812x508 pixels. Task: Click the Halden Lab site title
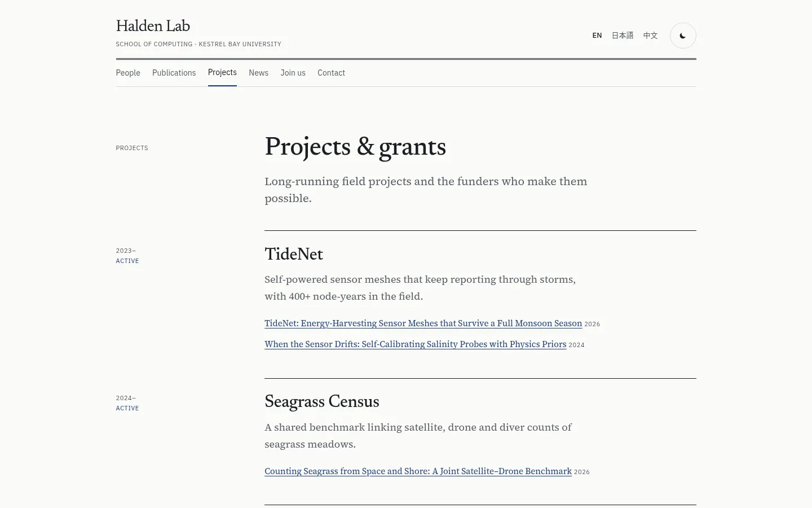[153, 27]
